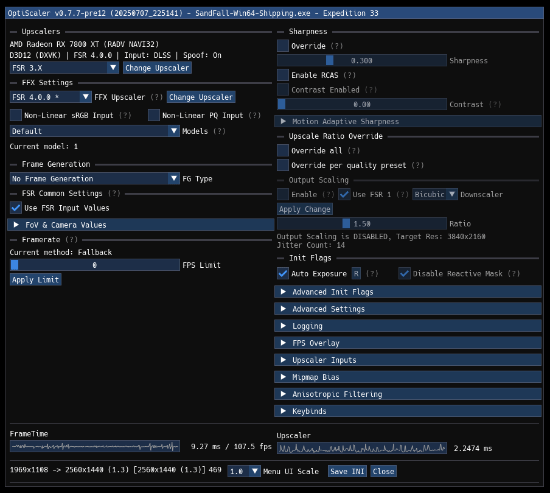
Task: Click the Save INI button
Action: (347, 471)
